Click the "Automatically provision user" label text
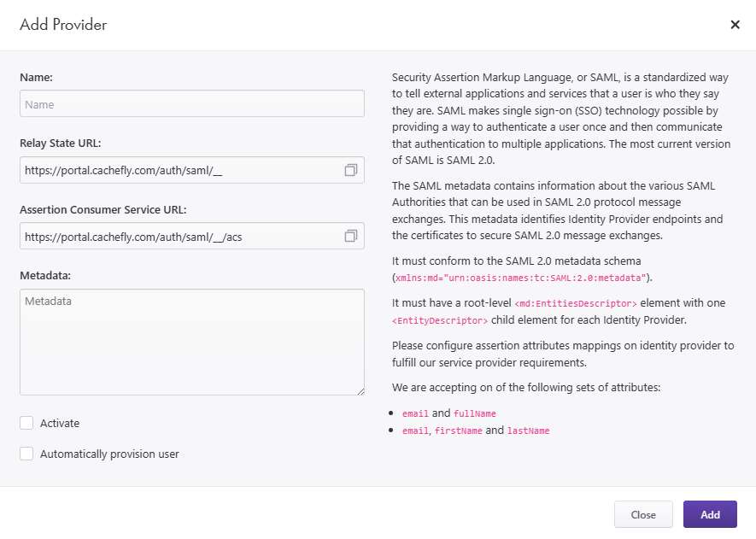This screenshot has height=539, width=756. [x=109, y=454]
